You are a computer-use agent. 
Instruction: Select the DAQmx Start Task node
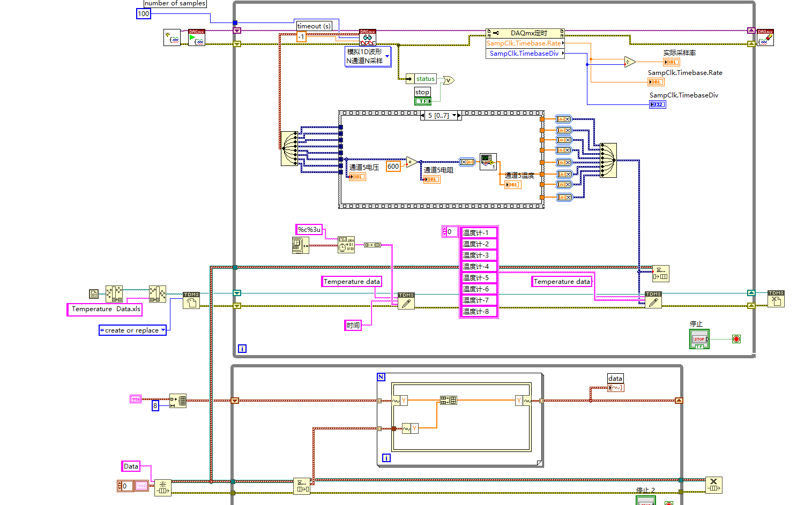click(197, 37)
